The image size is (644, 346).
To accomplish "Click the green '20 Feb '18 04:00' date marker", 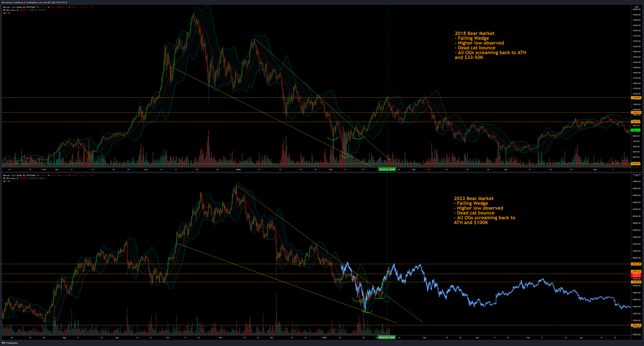I will [x=387, y=169].
